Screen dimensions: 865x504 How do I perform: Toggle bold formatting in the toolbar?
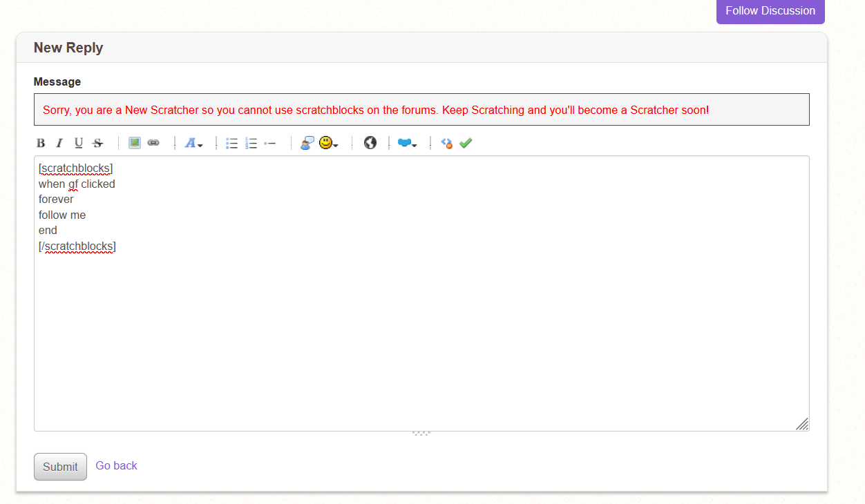coord(41,143)
